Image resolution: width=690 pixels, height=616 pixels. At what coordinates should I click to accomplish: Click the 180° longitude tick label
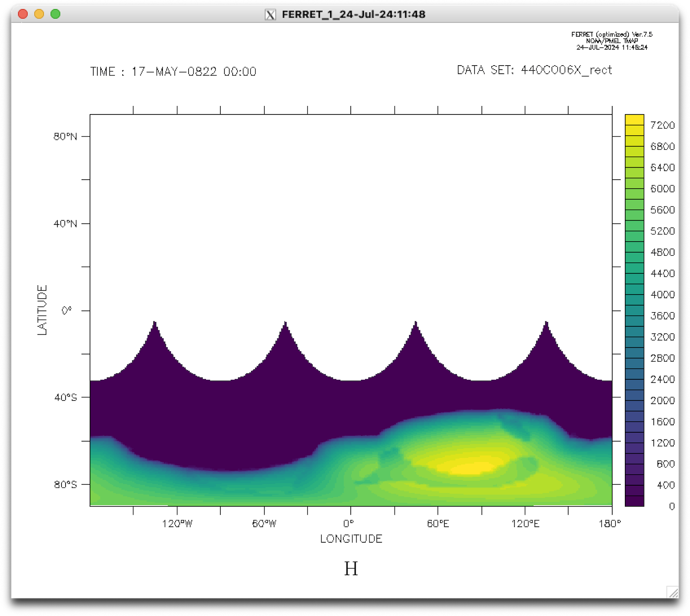tap(609, 524)
